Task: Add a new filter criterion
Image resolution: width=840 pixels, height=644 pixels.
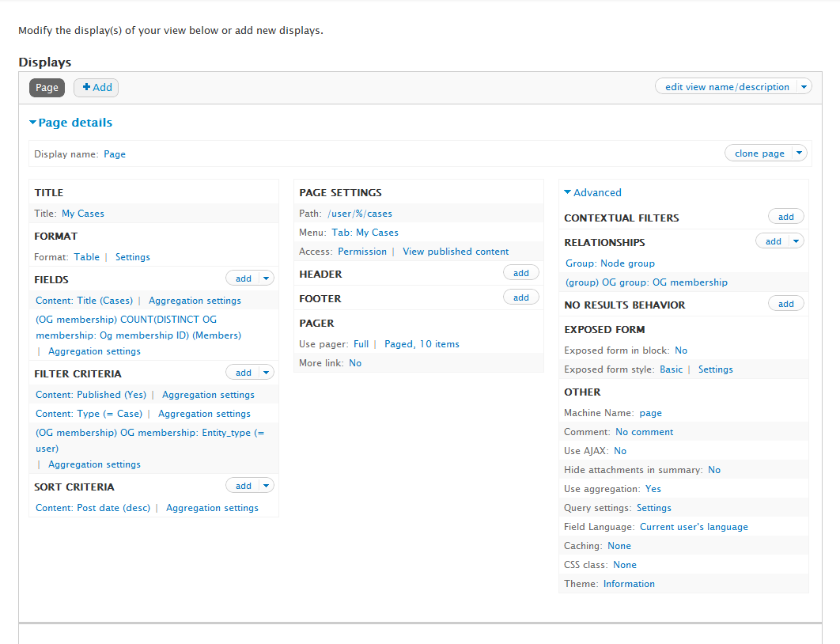Action: point(243,373)
